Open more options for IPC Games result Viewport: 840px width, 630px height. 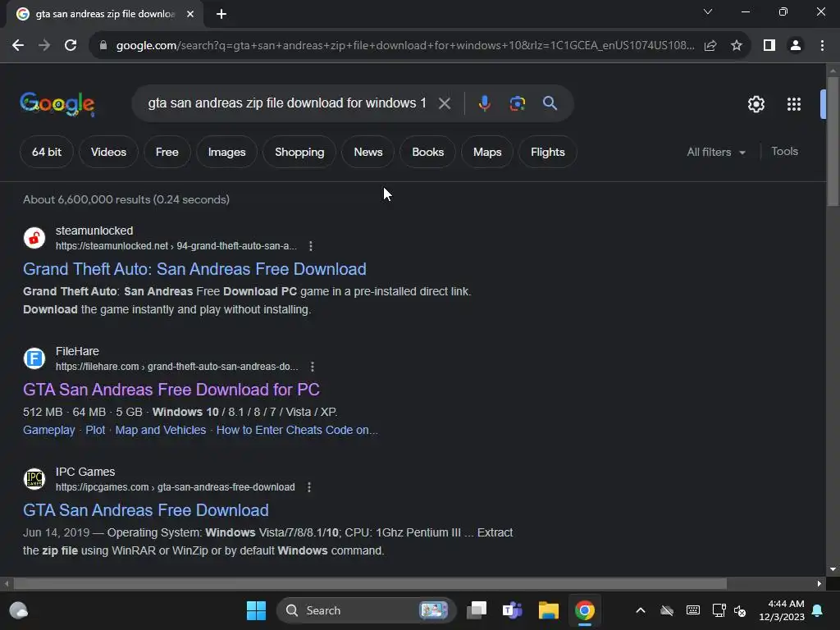click(309, 487)
